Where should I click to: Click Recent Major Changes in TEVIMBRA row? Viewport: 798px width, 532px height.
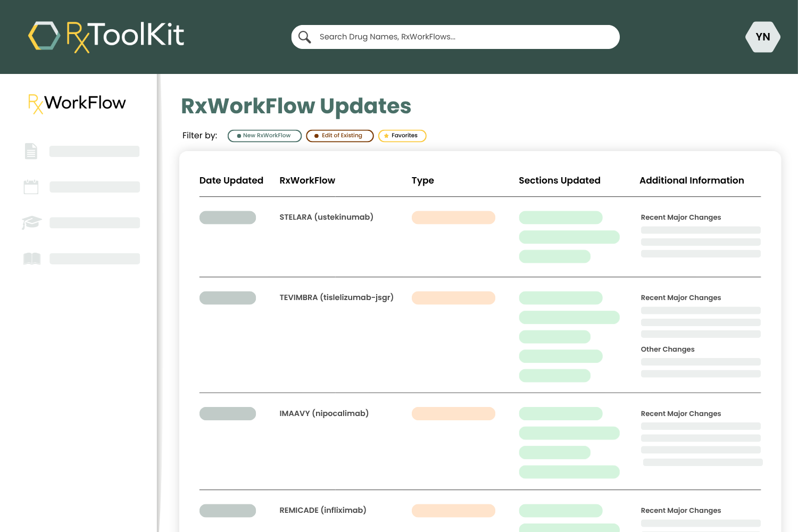[681, 297]
